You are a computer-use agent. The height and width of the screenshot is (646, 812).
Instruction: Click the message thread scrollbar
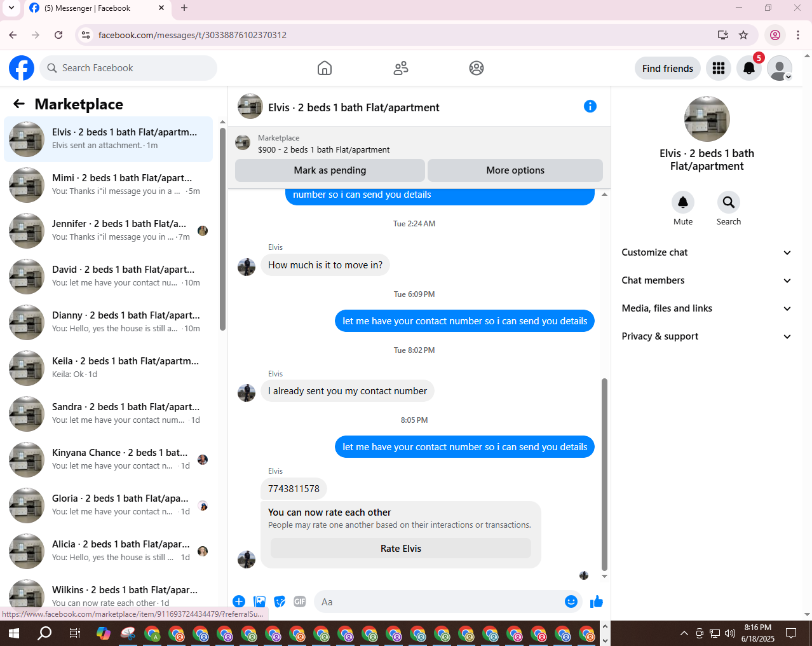pos(604,474)
